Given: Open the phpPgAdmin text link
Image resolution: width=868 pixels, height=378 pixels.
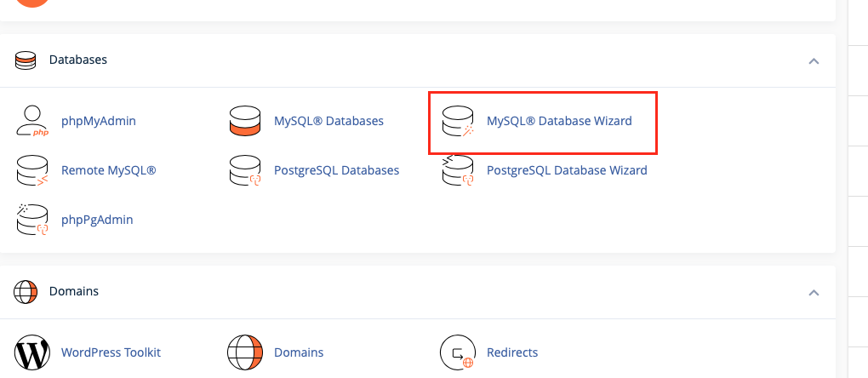Looking at the screenshot, I should coord(97,220).
